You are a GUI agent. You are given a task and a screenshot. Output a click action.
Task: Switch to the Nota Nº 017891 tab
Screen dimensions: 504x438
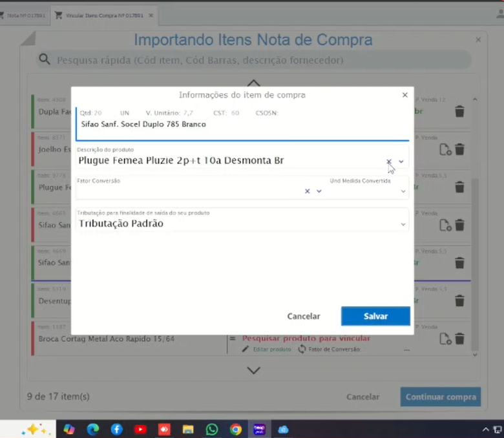click(x=24, y=15)
